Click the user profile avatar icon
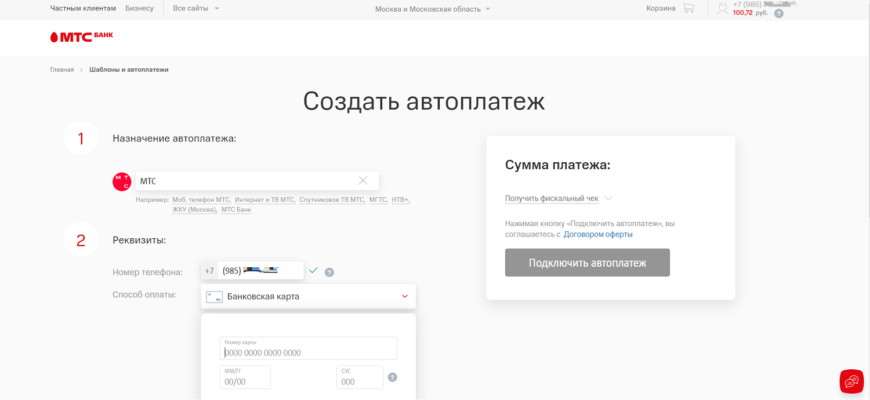 [722, 9]
